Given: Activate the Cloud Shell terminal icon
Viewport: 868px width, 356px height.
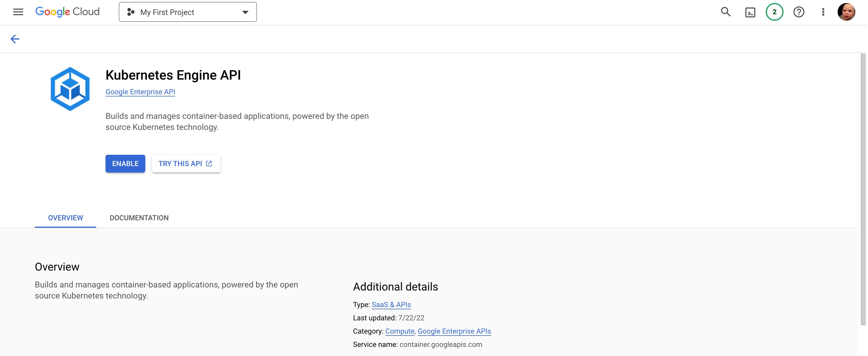Looking at the screenshot, I should [750, 12].
